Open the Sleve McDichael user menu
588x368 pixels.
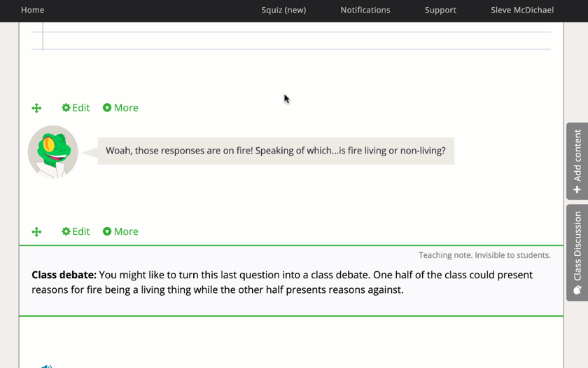[522, 10]
